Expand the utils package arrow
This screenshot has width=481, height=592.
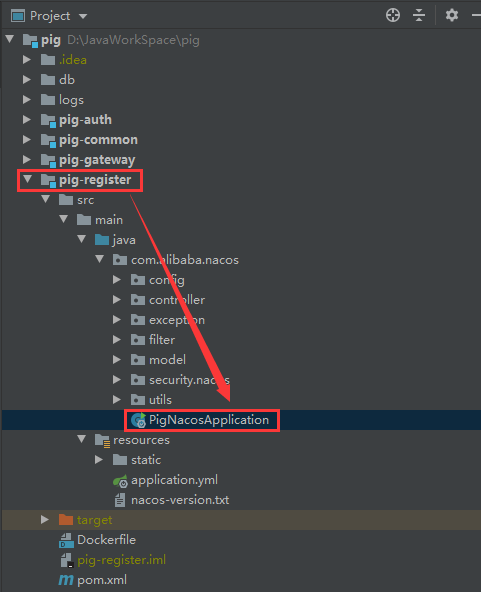click(117, 399)
